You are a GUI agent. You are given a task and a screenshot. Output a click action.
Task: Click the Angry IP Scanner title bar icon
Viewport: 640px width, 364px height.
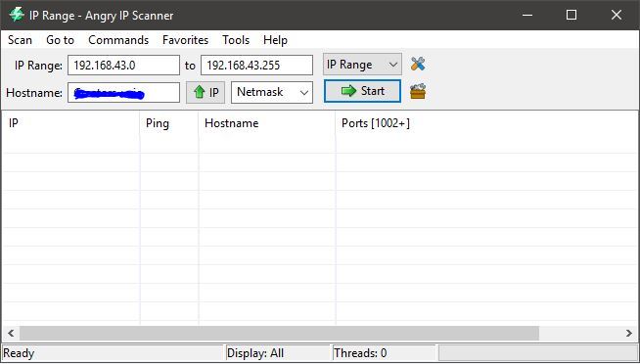coord(17,15)
